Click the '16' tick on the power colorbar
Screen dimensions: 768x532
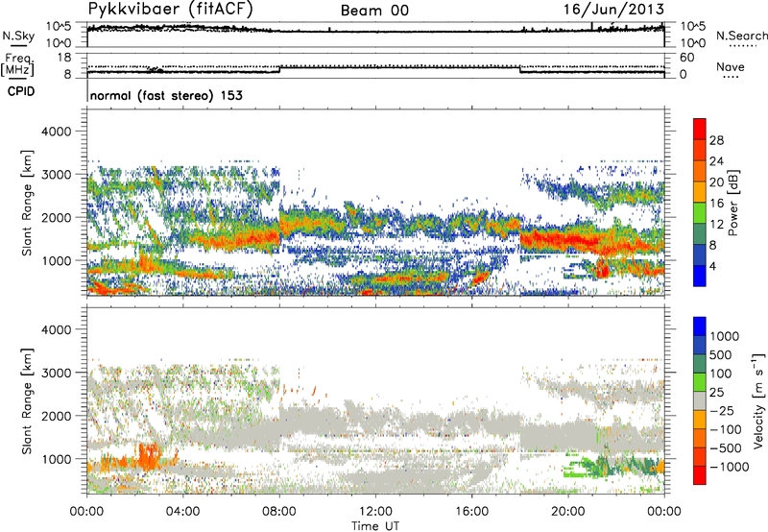(x=716, y=204)
